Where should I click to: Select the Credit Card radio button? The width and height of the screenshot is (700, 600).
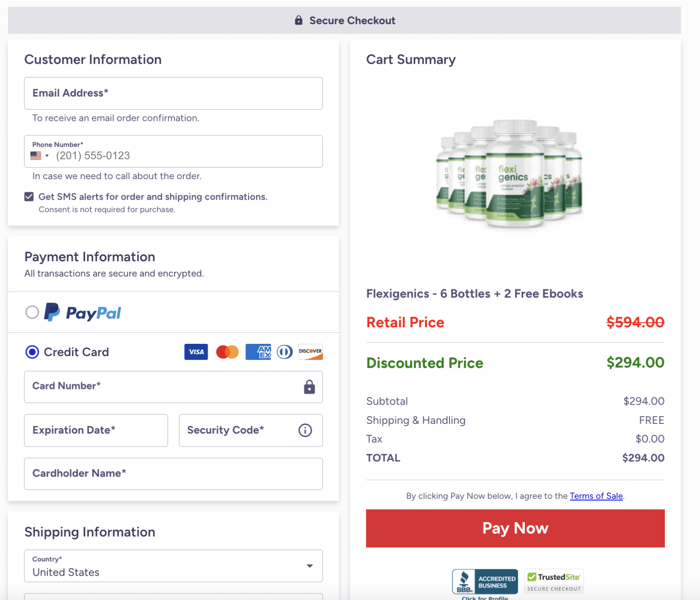pos(32,352)
